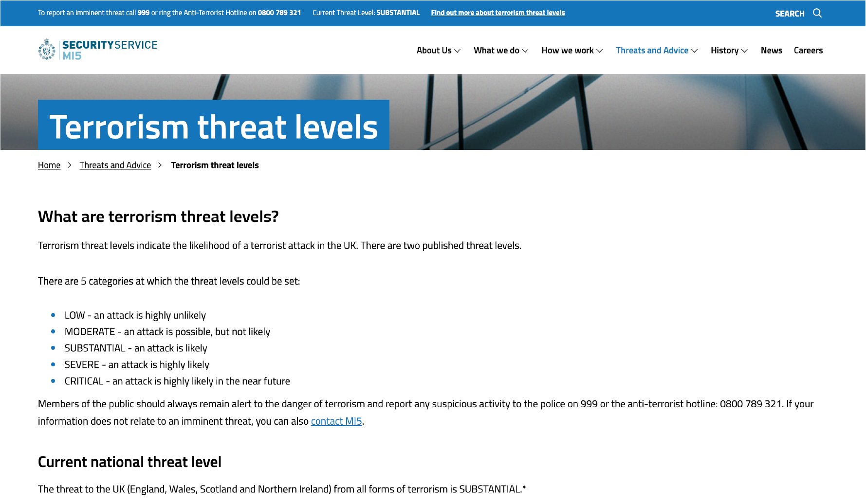Expand the How we work chevron
This screenshot has height=504, width=866.
[600, 51]
